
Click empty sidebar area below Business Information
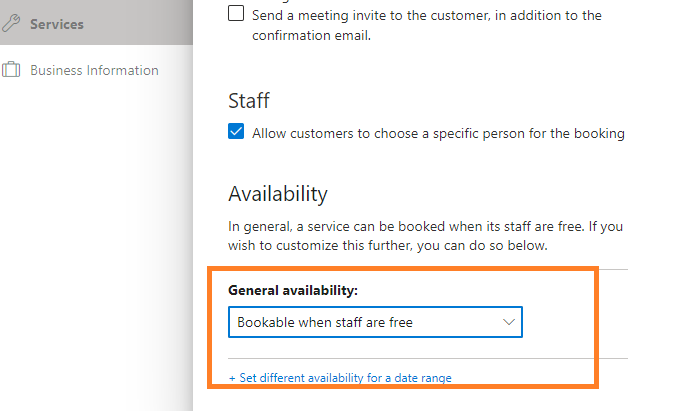tap(96, 250)
